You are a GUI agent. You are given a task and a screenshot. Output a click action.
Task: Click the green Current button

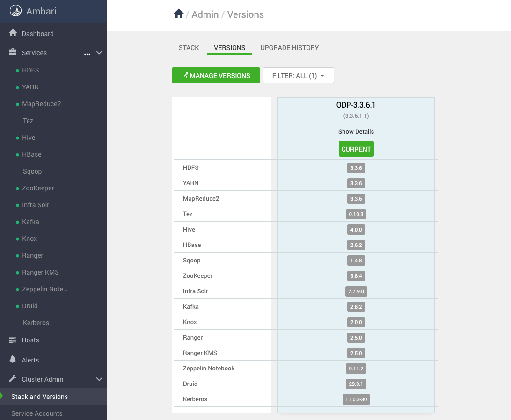click(x=356, y=149)
